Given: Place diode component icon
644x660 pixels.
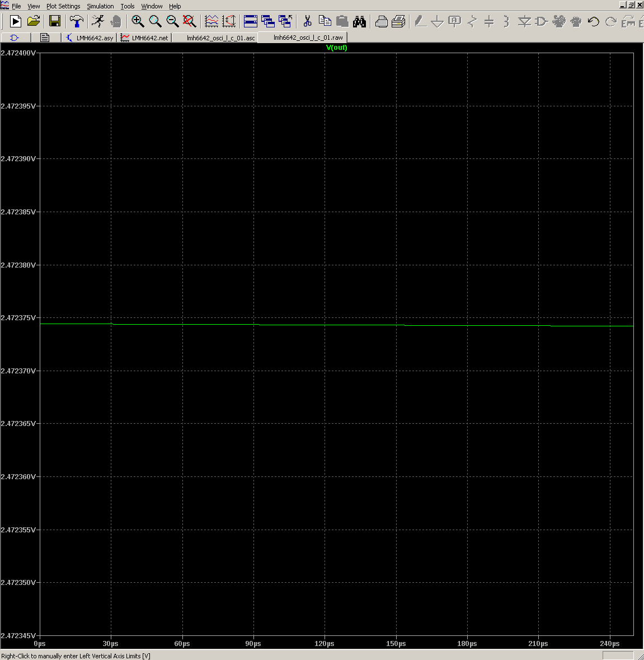Looking at the screenshot, I should click(524, 21).
